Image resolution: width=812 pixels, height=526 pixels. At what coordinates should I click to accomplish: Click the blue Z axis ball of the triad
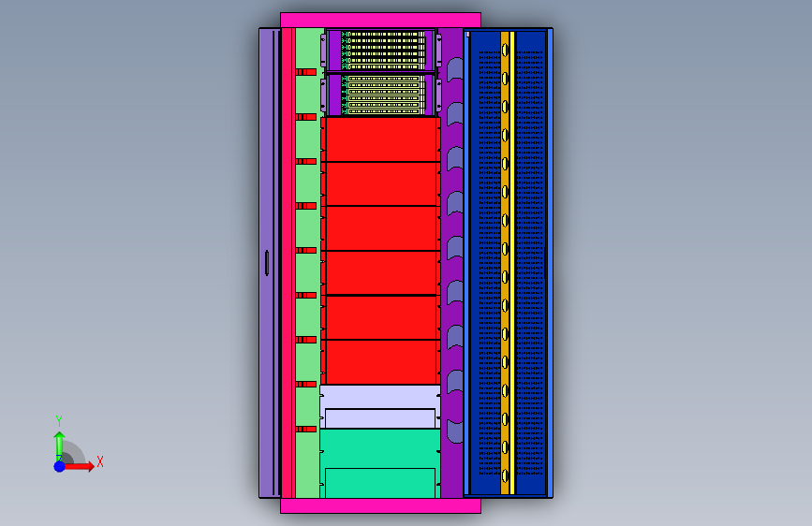pos(60,466)
